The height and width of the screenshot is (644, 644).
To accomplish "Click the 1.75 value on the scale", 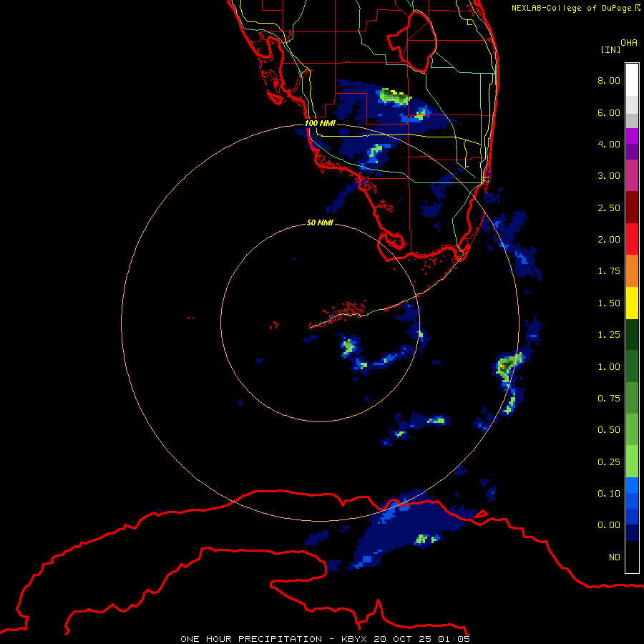I will (x=609, y=271).
